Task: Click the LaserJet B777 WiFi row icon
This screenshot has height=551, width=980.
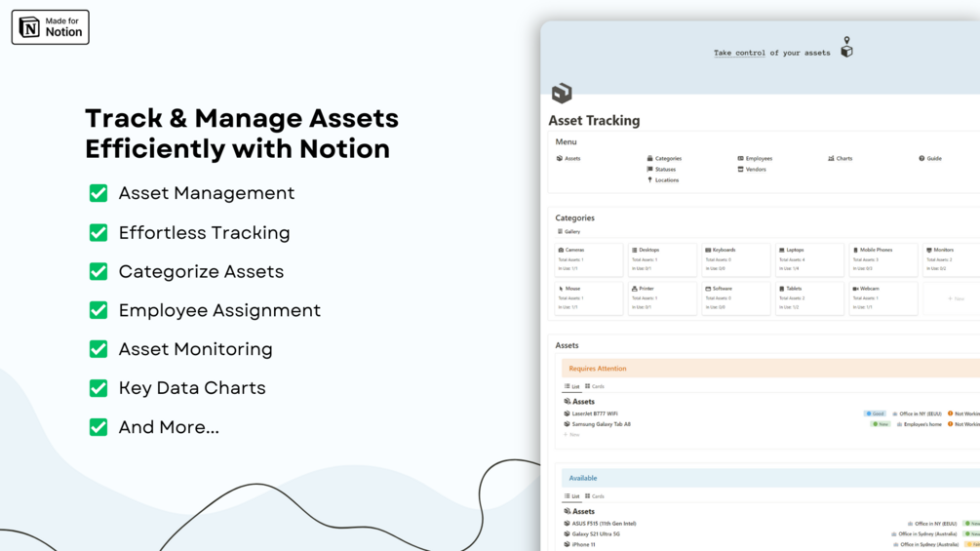Action: point(567,413)
